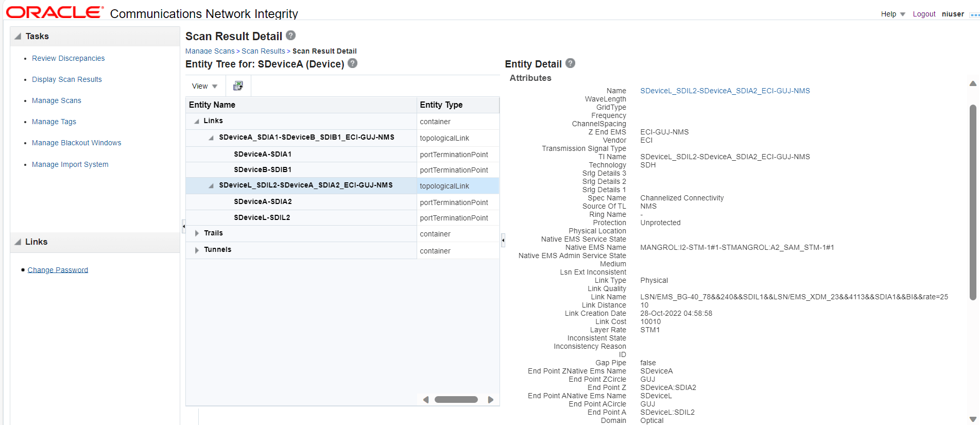Screen dimensions: 980x425
Task: Click the entity tree horizontal scrollbar thumb
Action: (456, 400)
